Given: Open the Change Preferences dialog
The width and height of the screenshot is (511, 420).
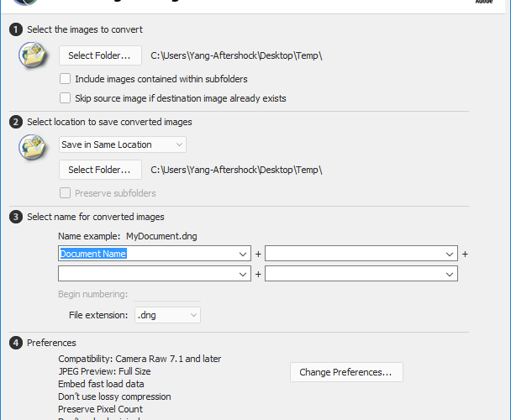Looking at the screenshot, I should click(x=346, y=372).
